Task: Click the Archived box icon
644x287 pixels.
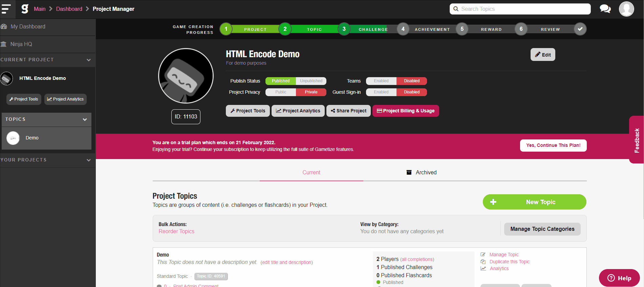Action: click(x=409, y=172)
